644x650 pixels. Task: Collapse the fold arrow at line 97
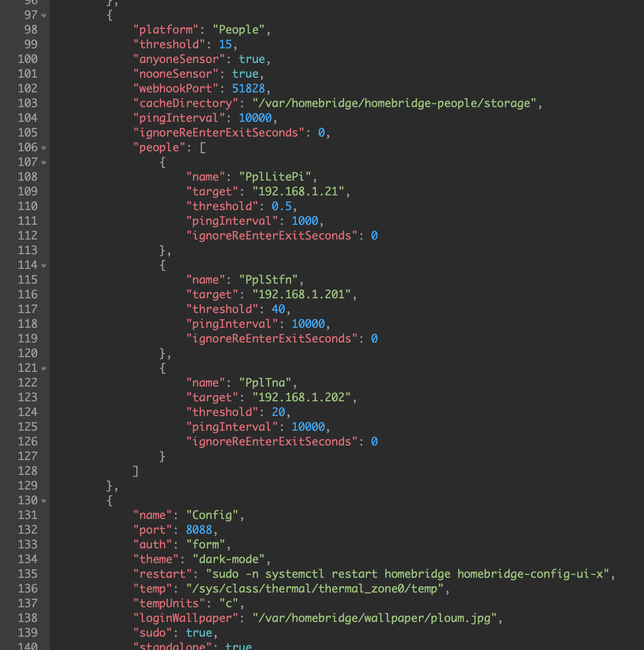tap(44, 15)
